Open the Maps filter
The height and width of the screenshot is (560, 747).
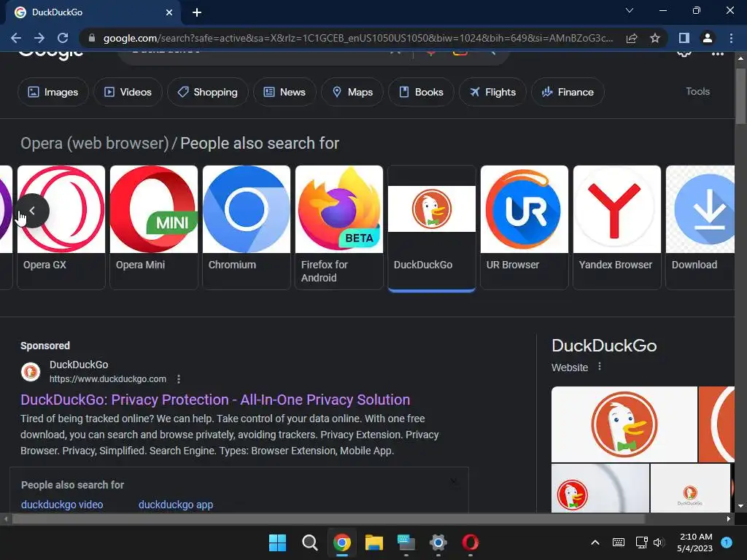point(352,92)
